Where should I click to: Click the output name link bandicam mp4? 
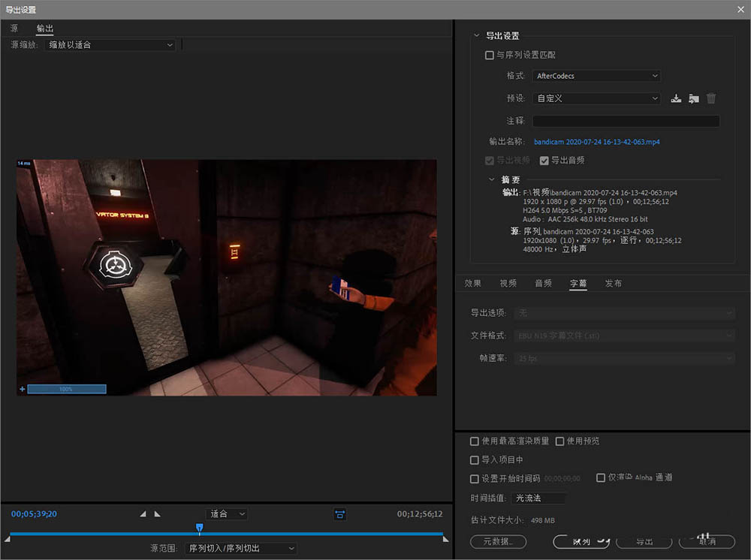pyautogui.click(x=597, y=142)
